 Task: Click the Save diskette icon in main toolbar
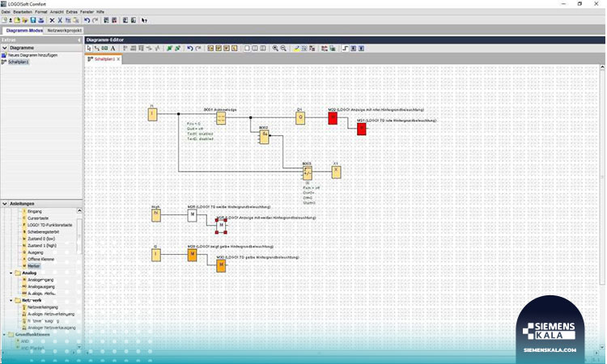[33, 20]
